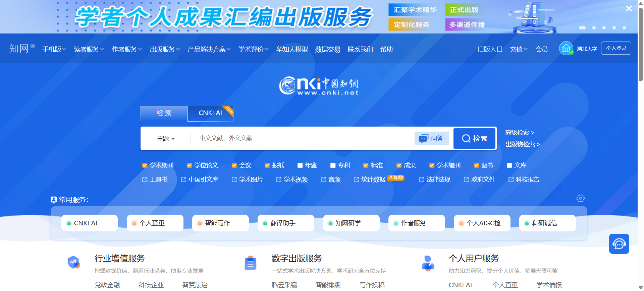The height and width of the screenshot is (291, 644).
Task: Click the 数字出版服务 document icon
Action: (x=250, y=263)
